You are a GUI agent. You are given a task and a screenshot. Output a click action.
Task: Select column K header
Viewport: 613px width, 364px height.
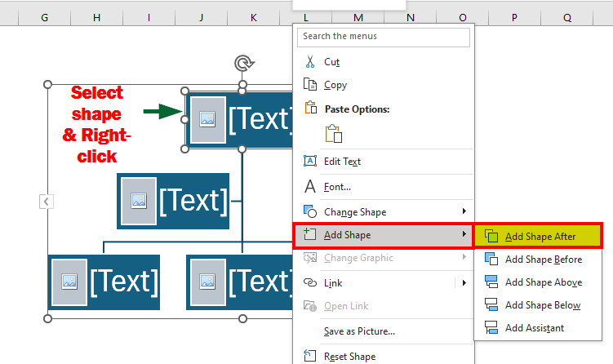click(254, 18)
